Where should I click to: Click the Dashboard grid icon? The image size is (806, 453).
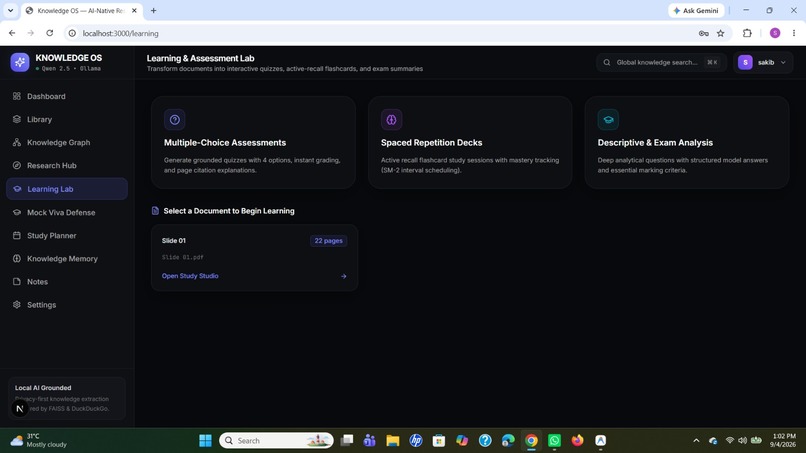pos(17,96)
